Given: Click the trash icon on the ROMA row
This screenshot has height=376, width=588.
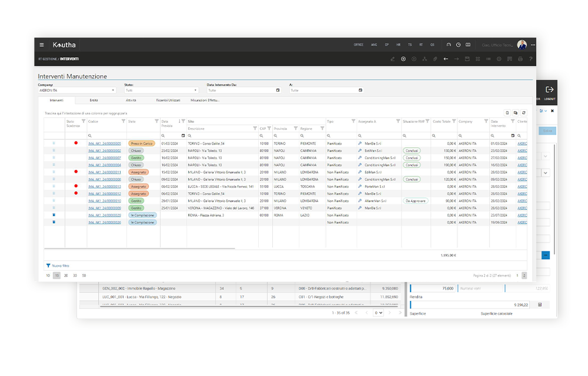Looking at the screenshot, I should point(54,215).
